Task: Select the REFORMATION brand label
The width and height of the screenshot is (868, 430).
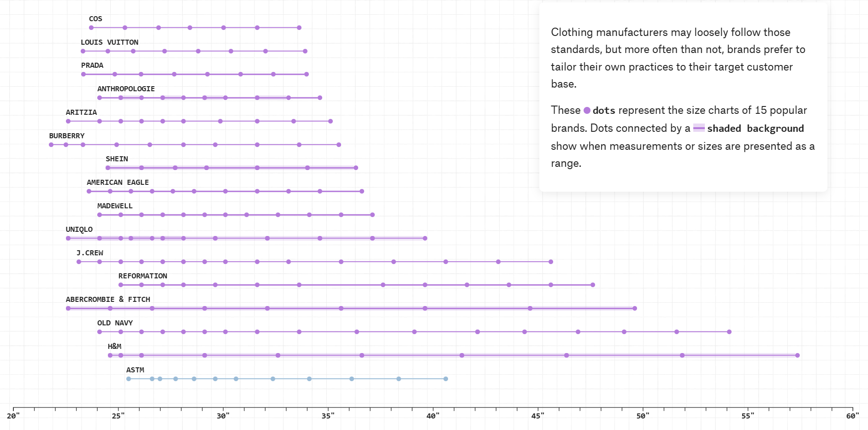Action: click(x=142, y=276)
